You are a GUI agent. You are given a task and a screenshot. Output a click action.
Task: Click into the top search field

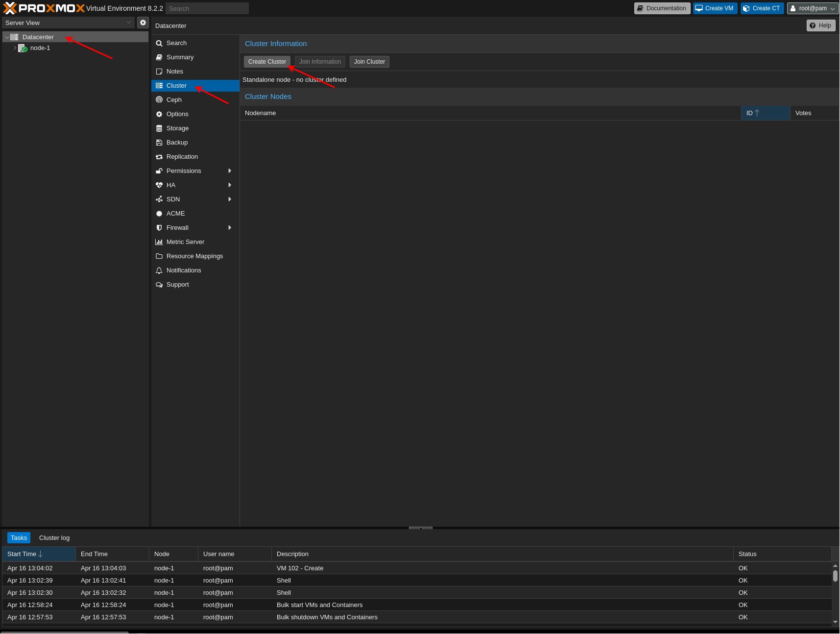[207, 8]
